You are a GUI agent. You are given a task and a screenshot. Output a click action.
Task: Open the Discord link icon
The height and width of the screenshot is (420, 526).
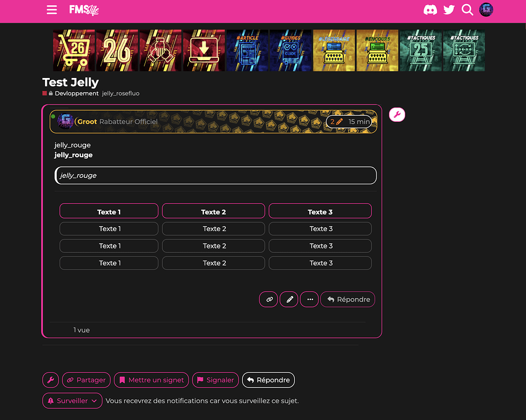point(430,10)
